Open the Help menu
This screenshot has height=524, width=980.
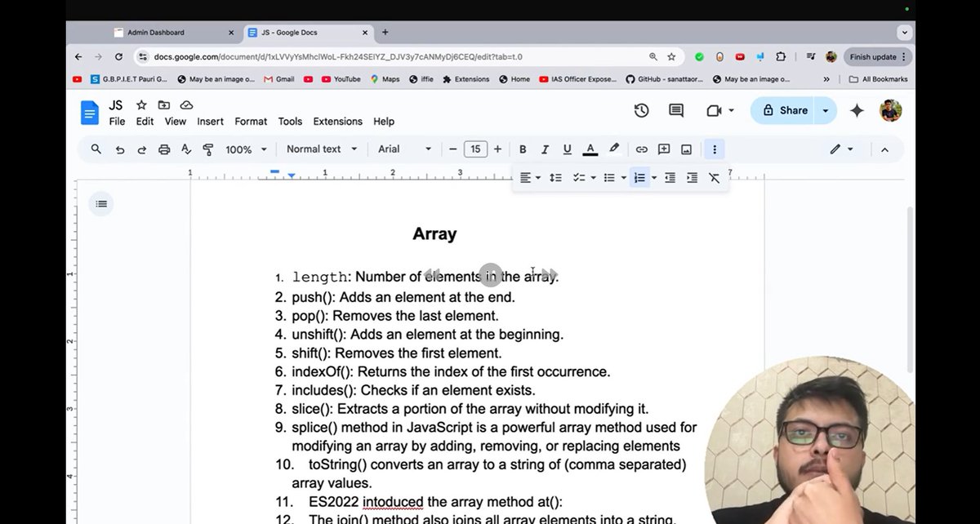click(384, 122)
